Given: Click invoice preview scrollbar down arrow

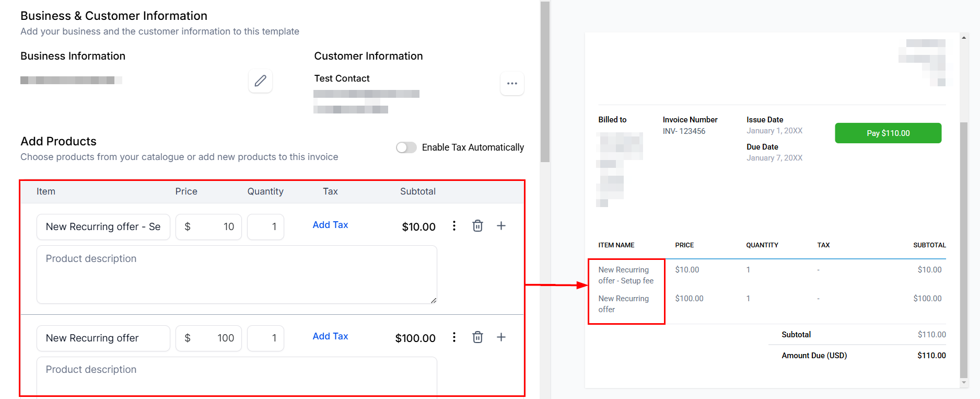Looking at the screenshot, I should coord(964,383).
